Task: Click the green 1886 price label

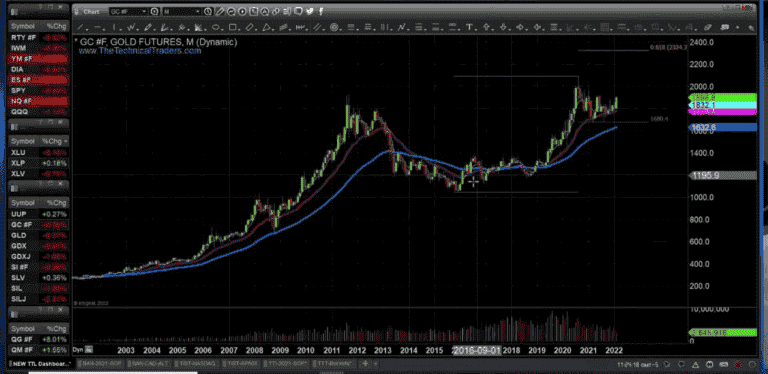Action: 722,97
